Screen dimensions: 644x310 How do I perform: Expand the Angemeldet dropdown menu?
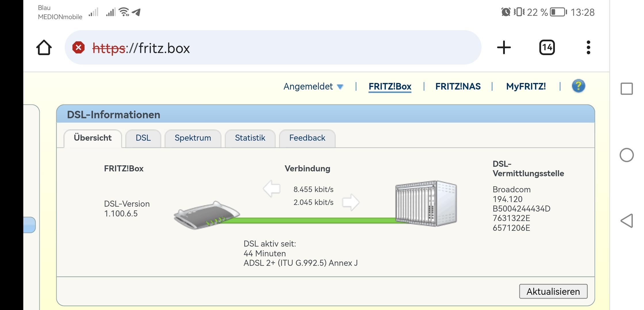313,86
